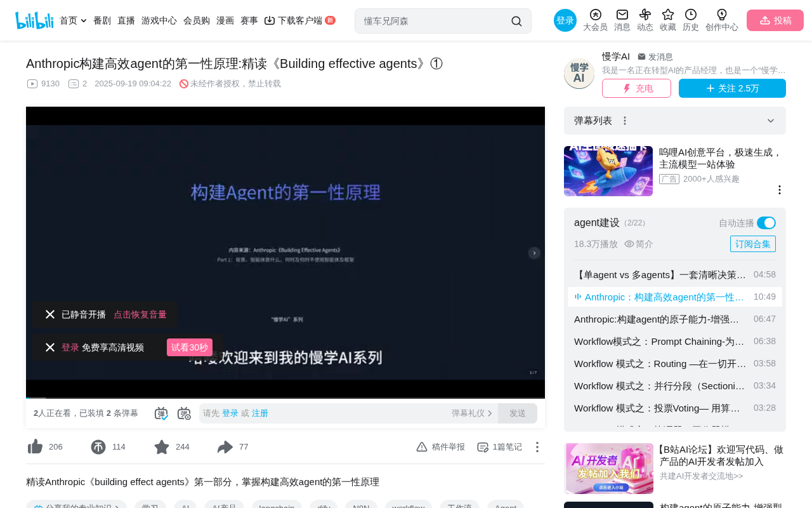
Task: Toggle danmaku display on/off
Action: click(161, 413)
